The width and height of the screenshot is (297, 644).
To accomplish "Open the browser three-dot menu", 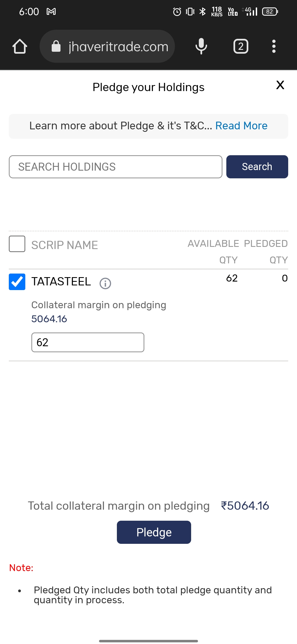I will click(x=274, y=46).
